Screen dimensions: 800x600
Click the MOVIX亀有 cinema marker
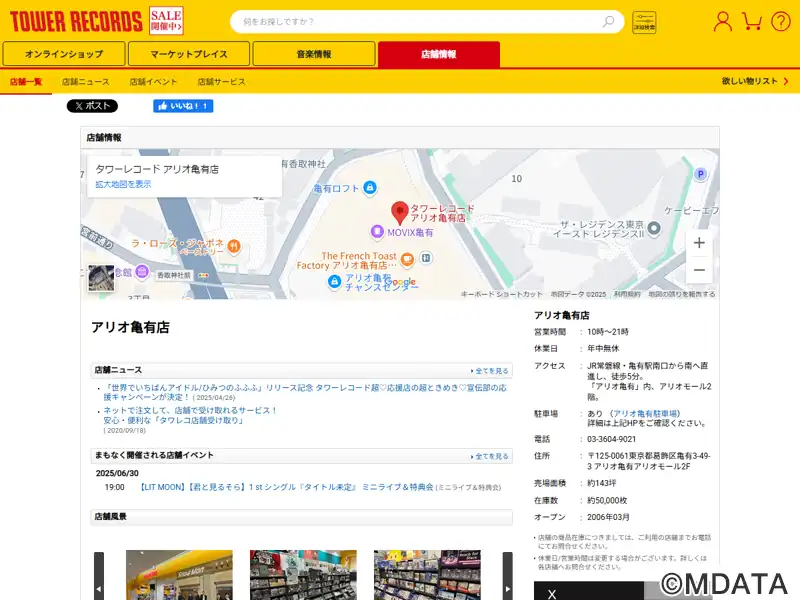click(377, 232)
